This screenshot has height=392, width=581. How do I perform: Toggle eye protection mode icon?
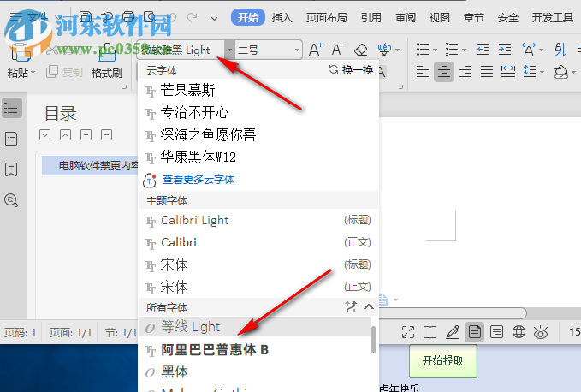(x=541, y=332)
